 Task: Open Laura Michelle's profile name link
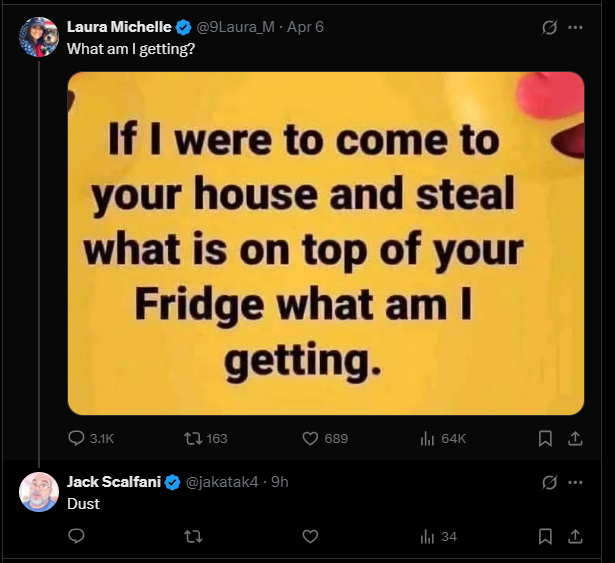coord(119,27)
